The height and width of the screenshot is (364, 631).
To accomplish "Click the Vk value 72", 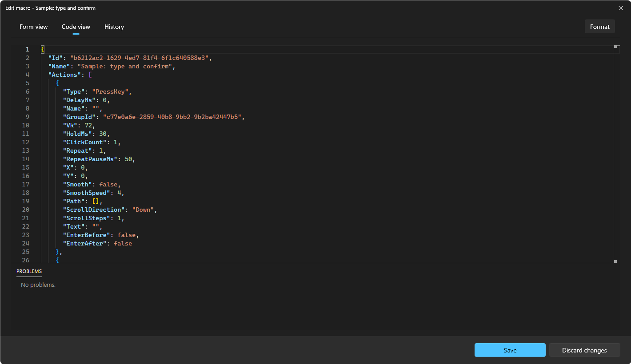I will pyautogui.click(x=88, y=125).
